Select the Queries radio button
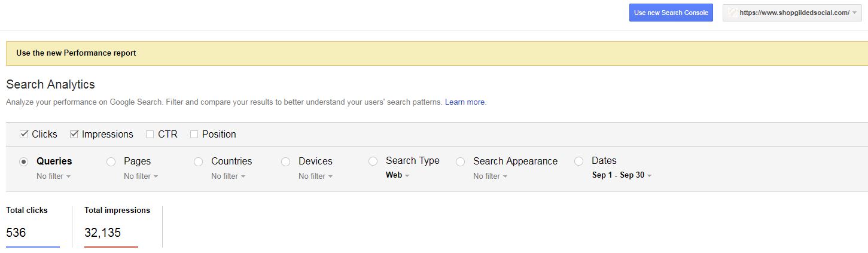 [24, 161]
